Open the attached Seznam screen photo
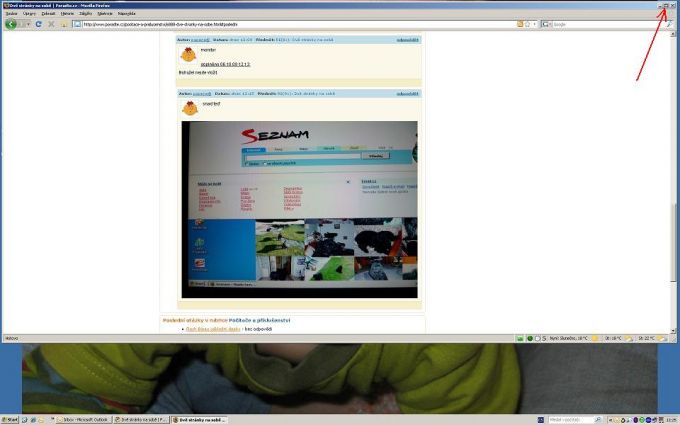 pyautogui.click(x=300, y=209)
